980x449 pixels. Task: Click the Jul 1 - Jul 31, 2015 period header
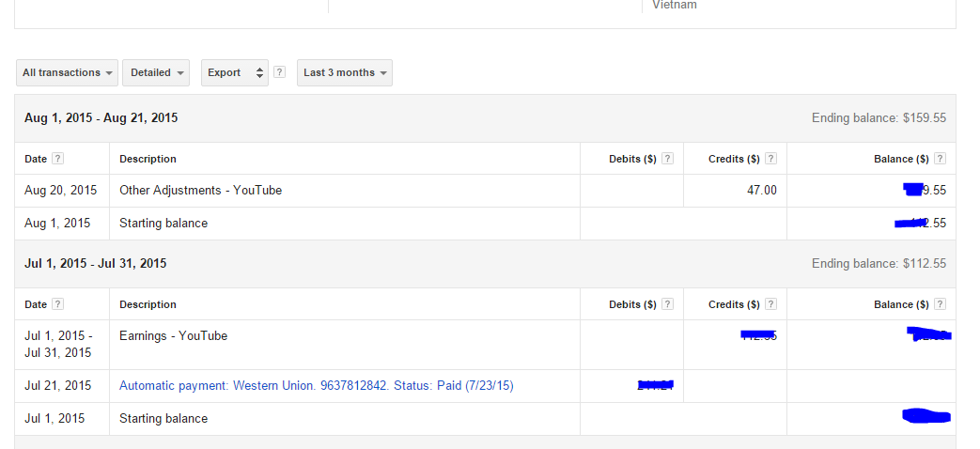[96, 264]
